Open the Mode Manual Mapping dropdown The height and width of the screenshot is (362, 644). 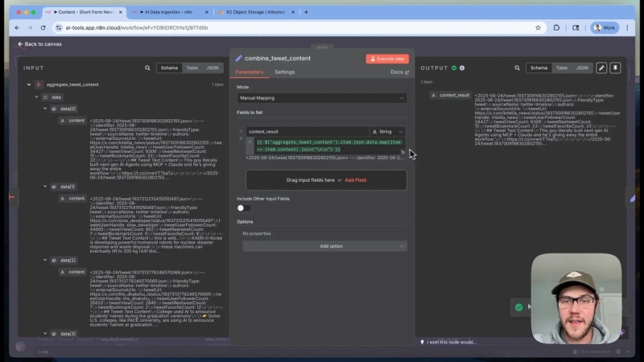coord(321,98)
